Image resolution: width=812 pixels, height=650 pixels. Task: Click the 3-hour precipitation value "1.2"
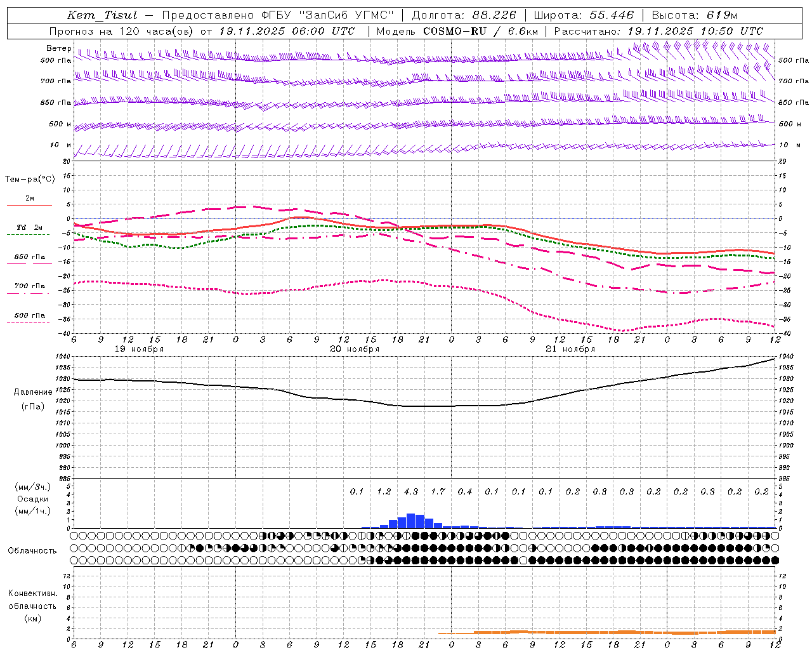click(384, 492)
